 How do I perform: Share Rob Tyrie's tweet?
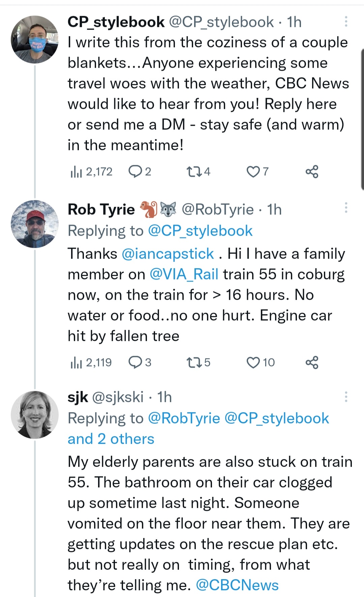(312, 363)
